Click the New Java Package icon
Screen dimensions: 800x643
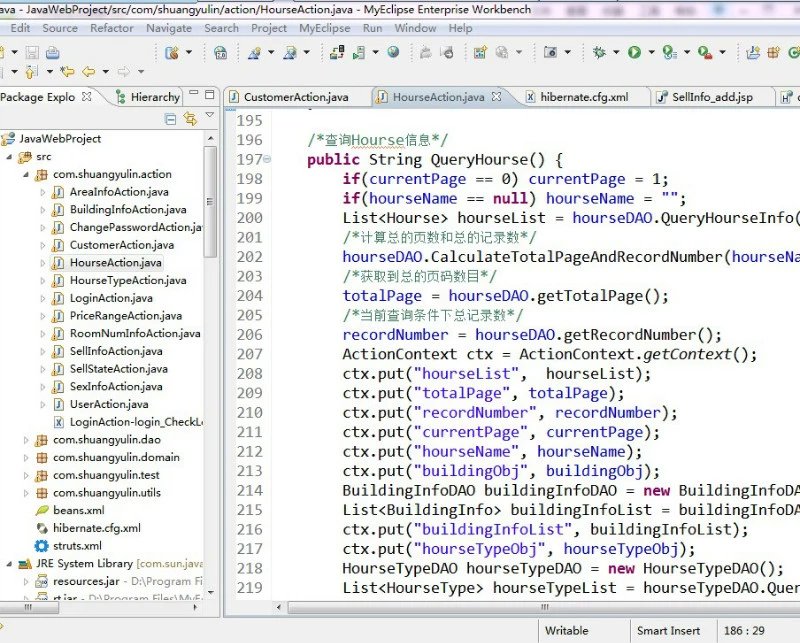point(773,52)
